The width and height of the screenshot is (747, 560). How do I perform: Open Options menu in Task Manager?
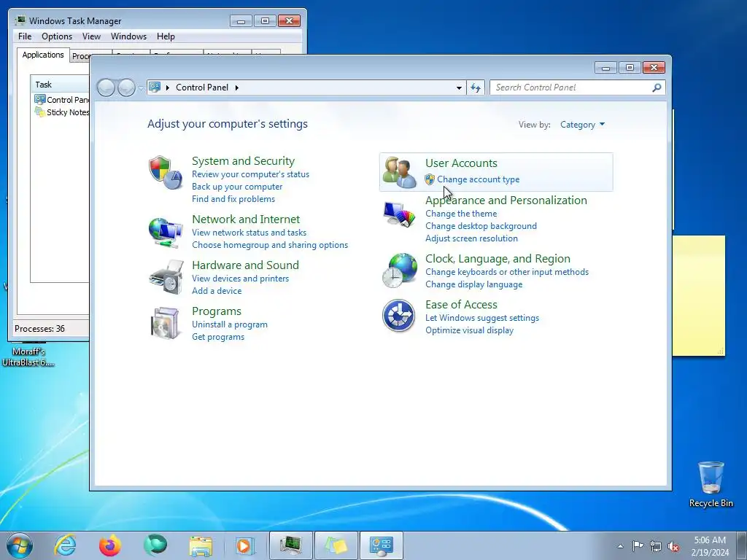click(x=57, y=36)
